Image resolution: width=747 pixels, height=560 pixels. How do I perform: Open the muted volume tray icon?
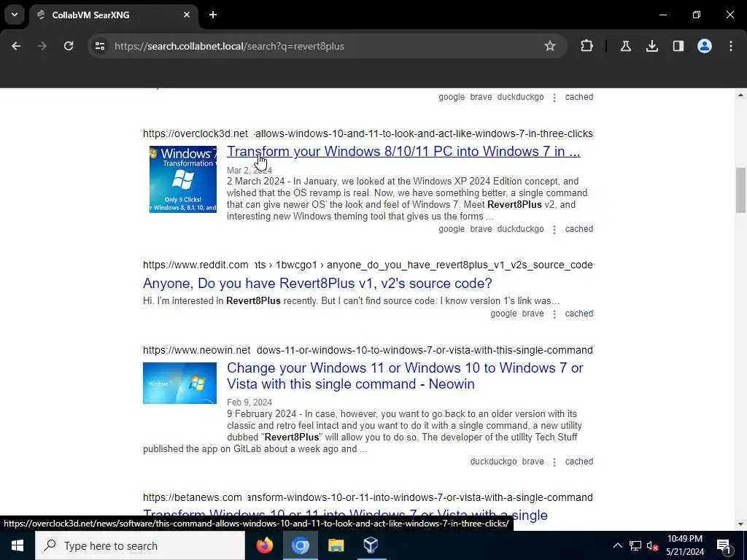[652, 545]
